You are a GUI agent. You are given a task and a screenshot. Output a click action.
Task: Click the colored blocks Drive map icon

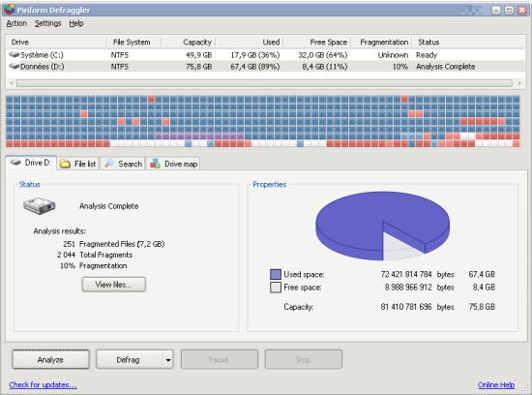[155, 164]
